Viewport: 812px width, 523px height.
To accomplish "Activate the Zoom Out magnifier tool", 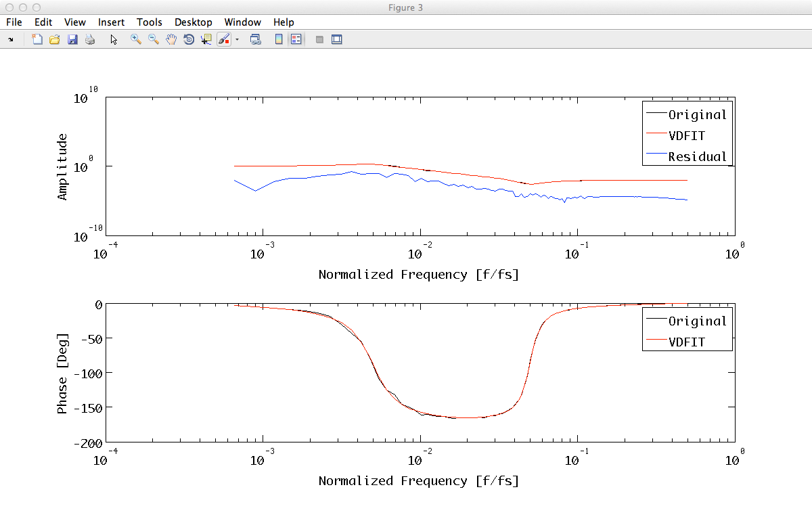I will tap(154, 40).
